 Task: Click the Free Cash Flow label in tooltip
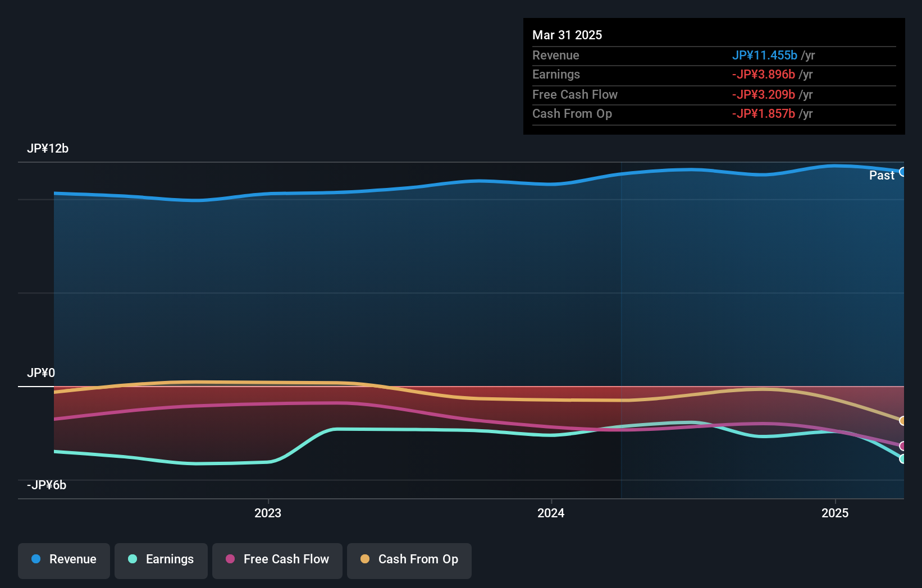coord(575,95)
